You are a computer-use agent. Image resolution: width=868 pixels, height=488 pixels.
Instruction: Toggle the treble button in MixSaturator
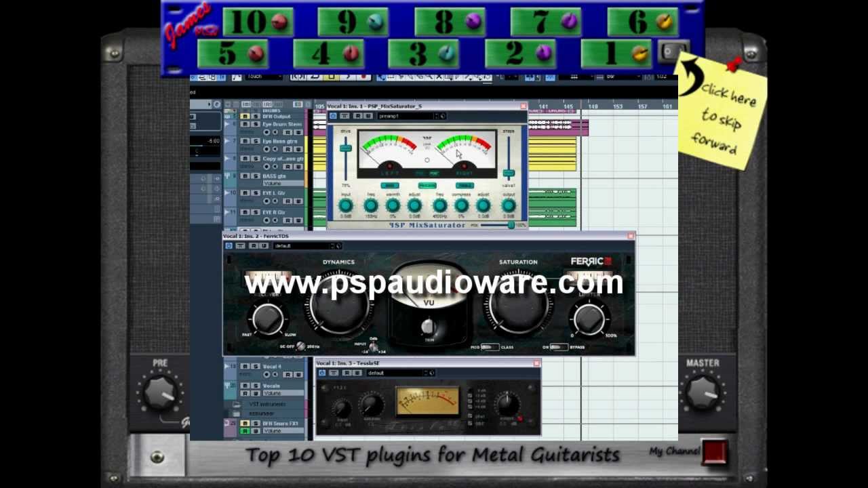pyautogui.click(x=465, y=185)
